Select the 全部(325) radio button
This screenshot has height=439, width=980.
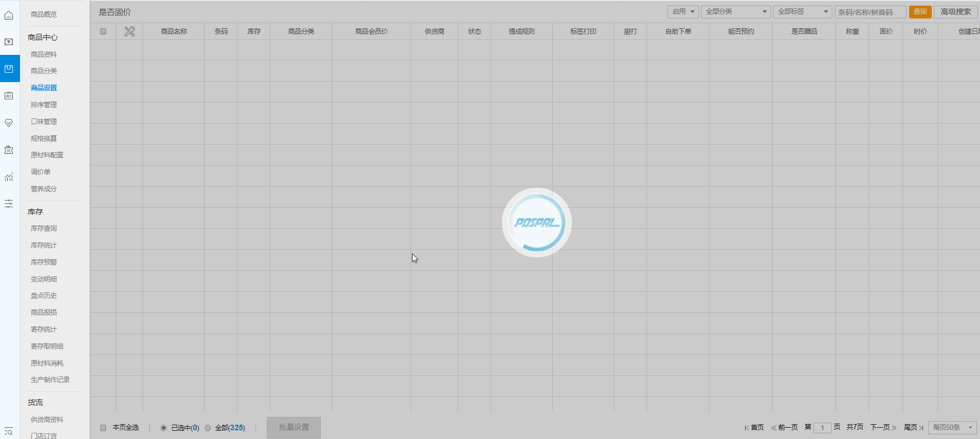pos(208,428)
